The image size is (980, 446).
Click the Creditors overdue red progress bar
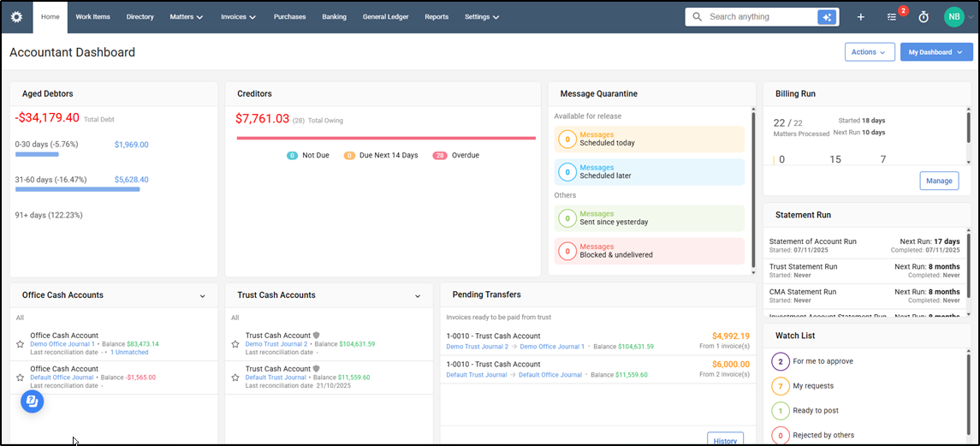tap(386, 138)
